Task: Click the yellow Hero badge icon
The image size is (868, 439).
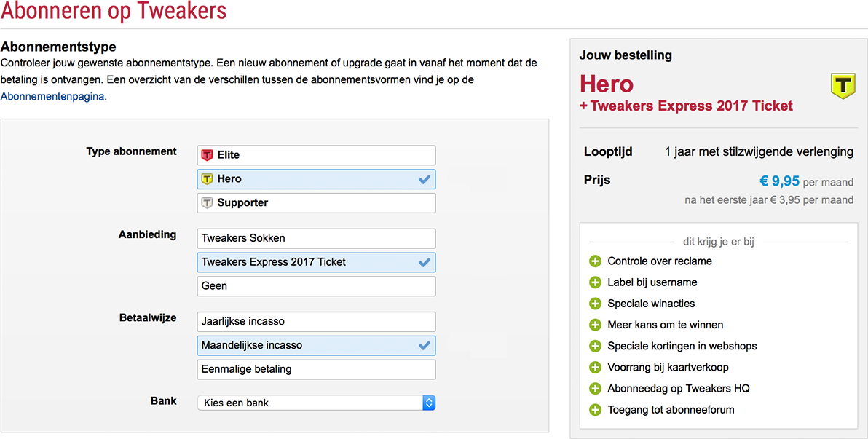Action: point(207,179)
